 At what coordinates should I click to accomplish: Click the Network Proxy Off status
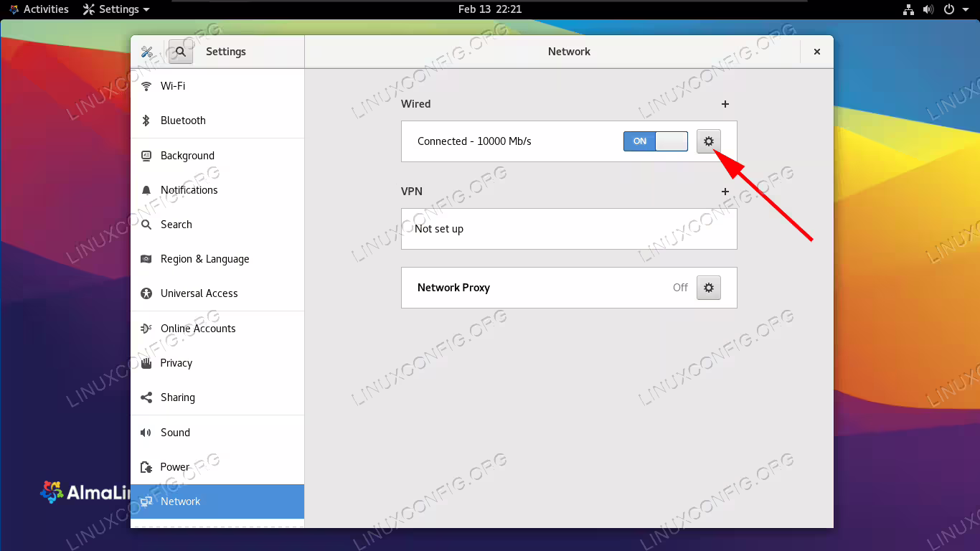pyautogui.click(x=680, y=288)
